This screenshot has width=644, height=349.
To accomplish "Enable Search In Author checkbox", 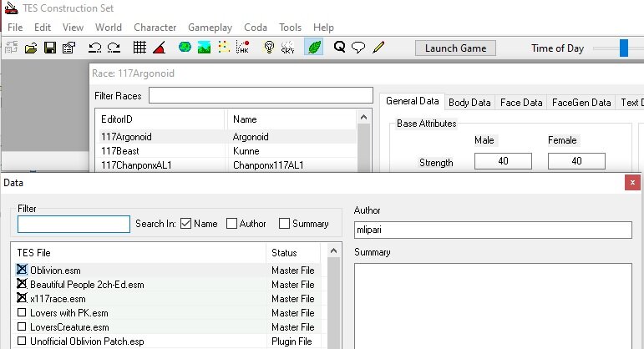I will pyautogui.click(x=231, y=224).
